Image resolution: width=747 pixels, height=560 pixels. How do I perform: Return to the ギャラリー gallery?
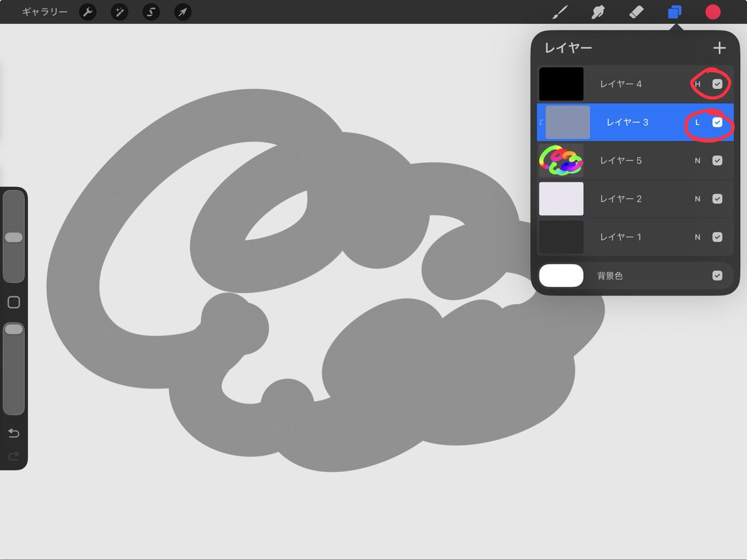pyautogui.click(x=45, y=12)
